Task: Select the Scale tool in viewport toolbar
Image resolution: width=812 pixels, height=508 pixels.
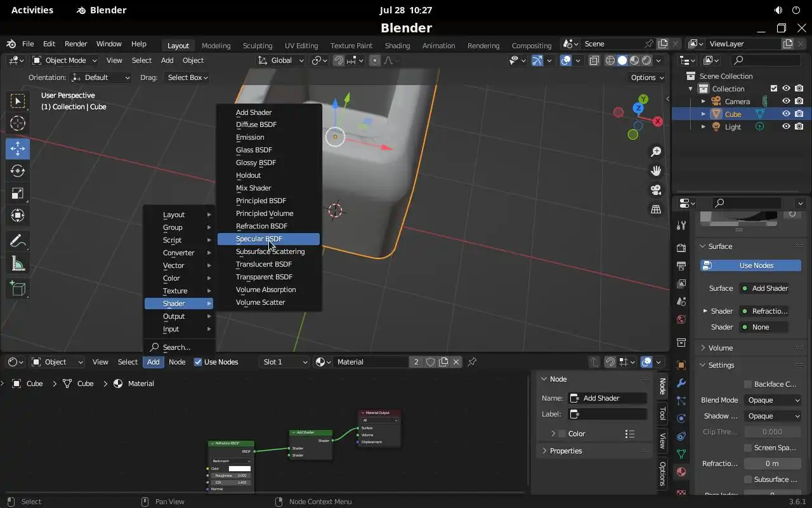Action: (18, 193)
